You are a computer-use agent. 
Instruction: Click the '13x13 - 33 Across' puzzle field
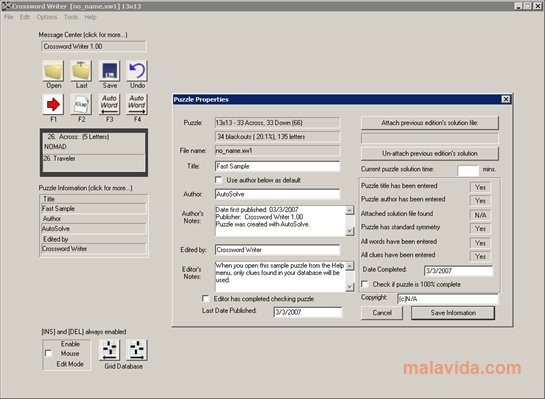(x=277, y=123)
